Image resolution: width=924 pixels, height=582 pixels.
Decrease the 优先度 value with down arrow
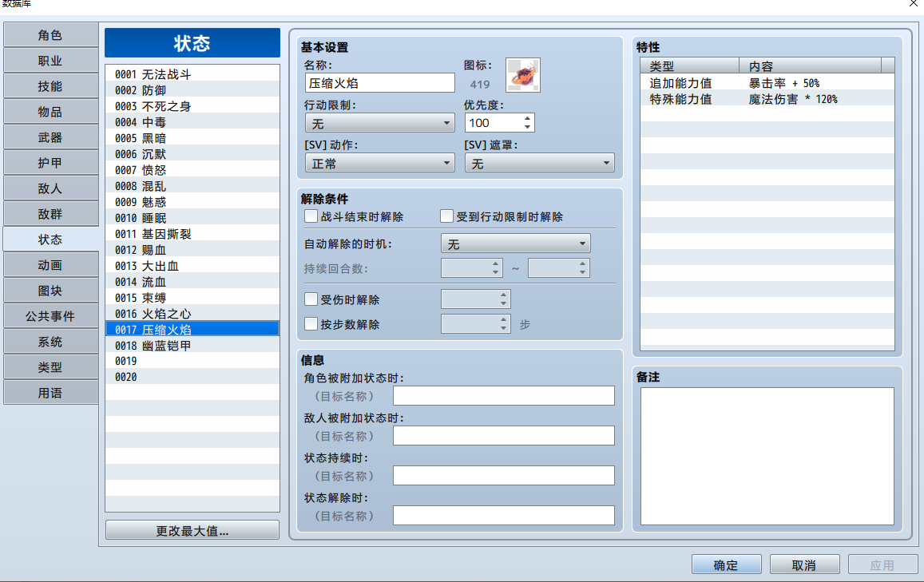tap(527, 127)
